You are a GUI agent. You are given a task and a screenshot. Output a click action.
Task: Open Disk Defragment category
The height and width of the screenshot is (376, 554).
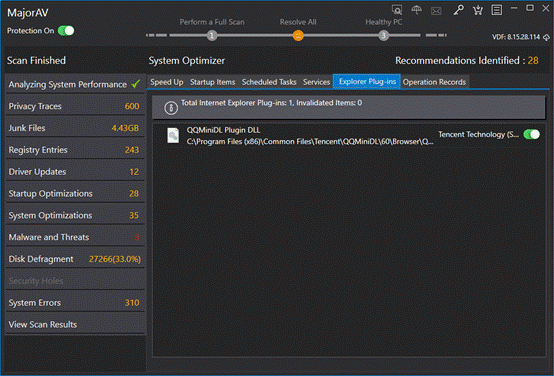75,259
